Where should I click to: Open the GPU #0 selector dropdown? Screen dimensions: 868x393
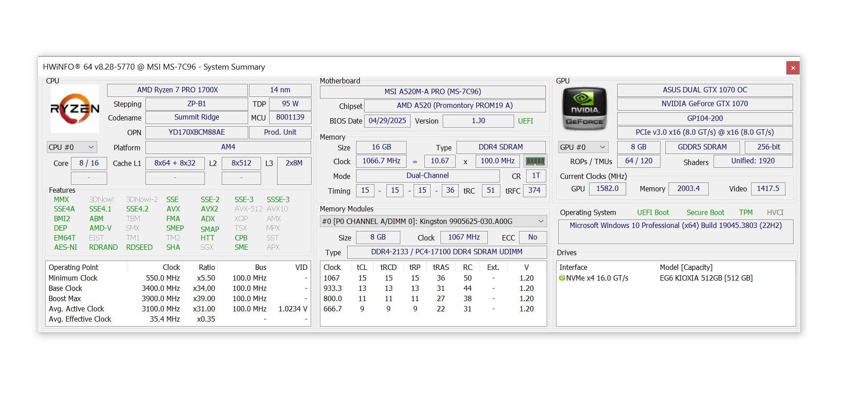coord(583,147)
